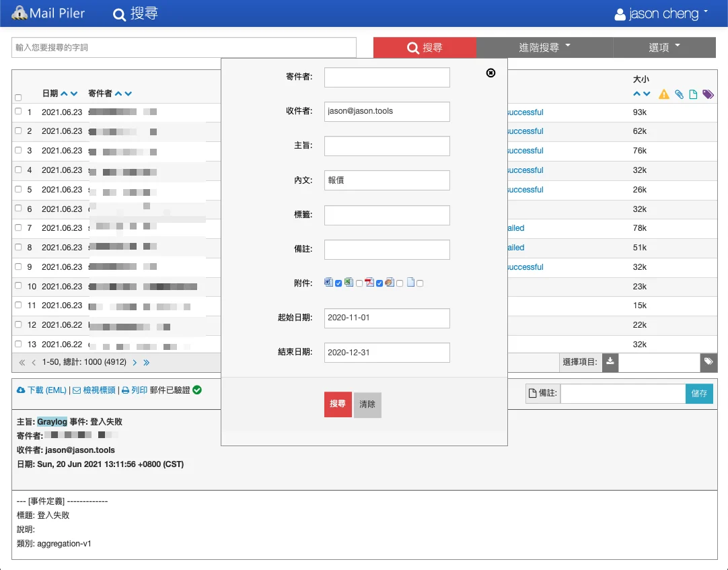Open the 檢視標頭 link
The height and width of the screenshot is (570, 728).
coord(94,390)
